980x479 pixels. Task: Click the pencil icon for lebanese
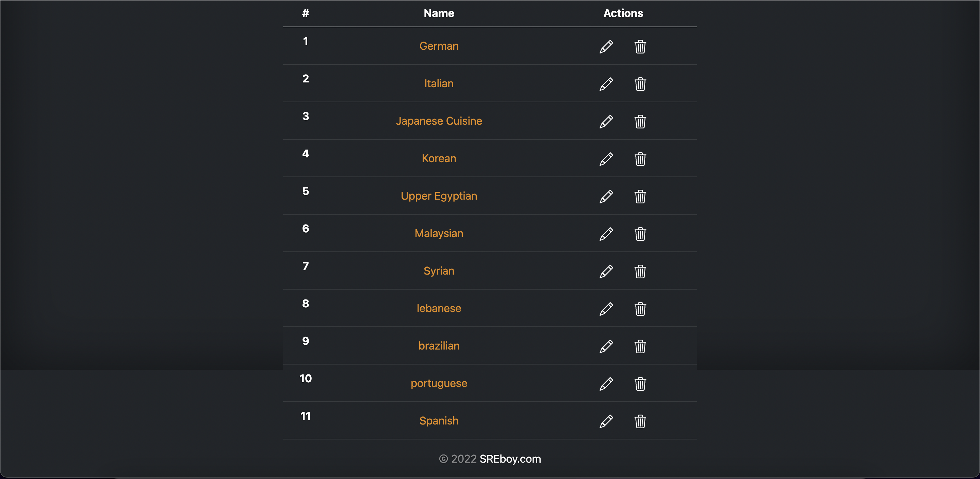[x=606, y=309]
